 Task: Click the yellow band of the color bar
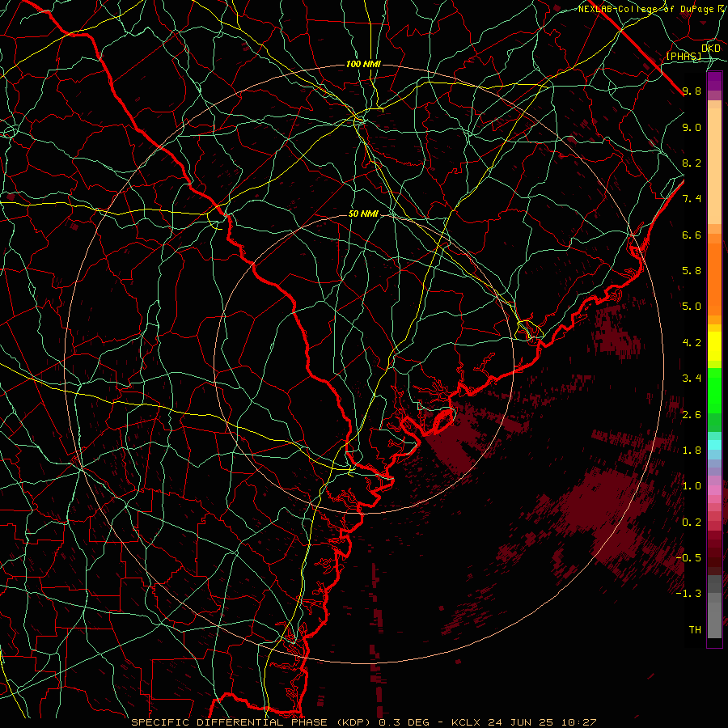point(714,346)
